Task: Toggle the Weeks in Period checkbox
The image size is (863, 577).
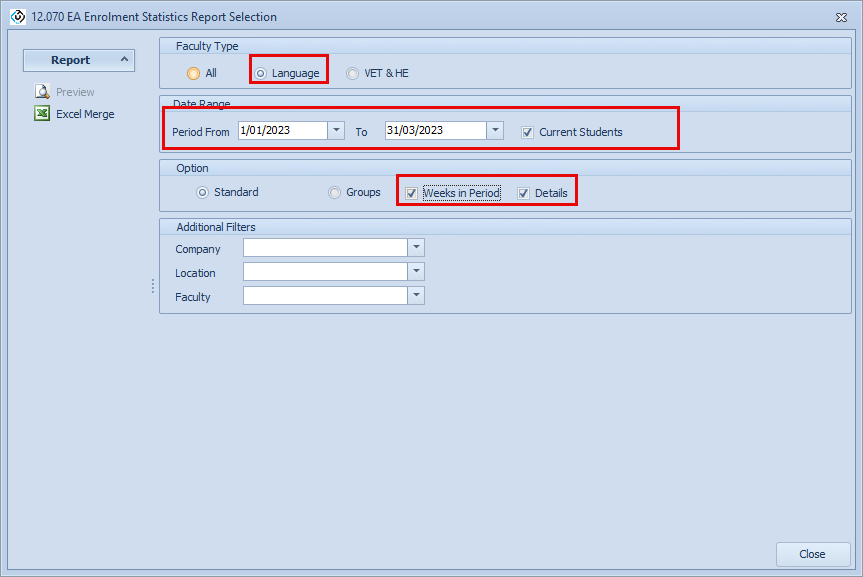Action: click(411, 193)
